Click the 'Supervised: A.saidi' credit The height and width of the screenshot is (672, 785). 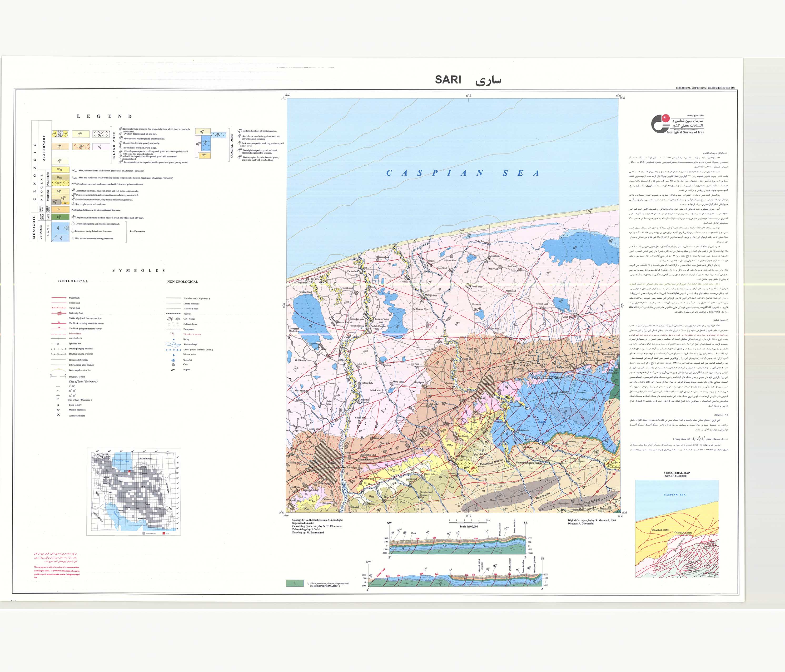tap(303, 523)
